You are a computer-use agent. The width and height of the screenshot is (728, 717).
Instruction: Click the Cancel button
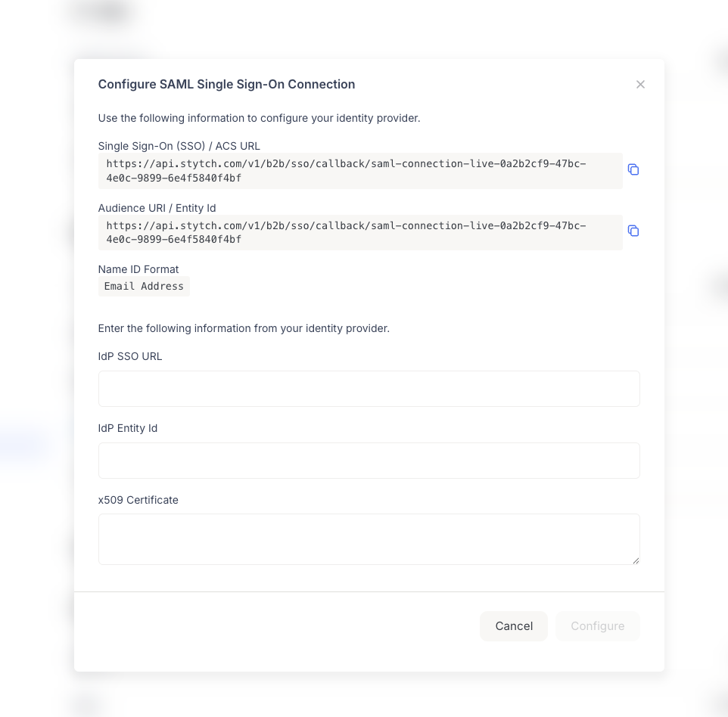[514, 625]
